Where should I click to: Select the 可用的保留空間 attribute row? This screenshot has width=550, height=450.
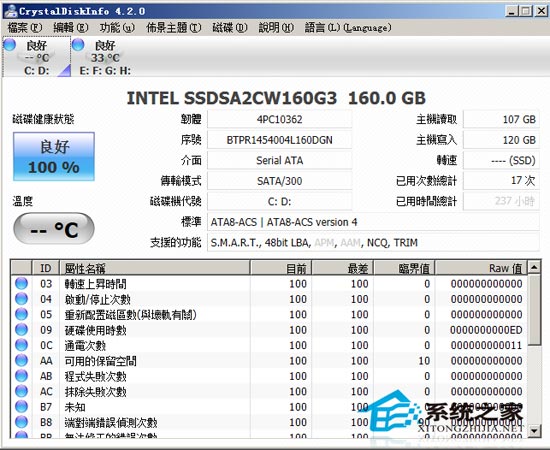pyautogui.click(x=269, y=361)
